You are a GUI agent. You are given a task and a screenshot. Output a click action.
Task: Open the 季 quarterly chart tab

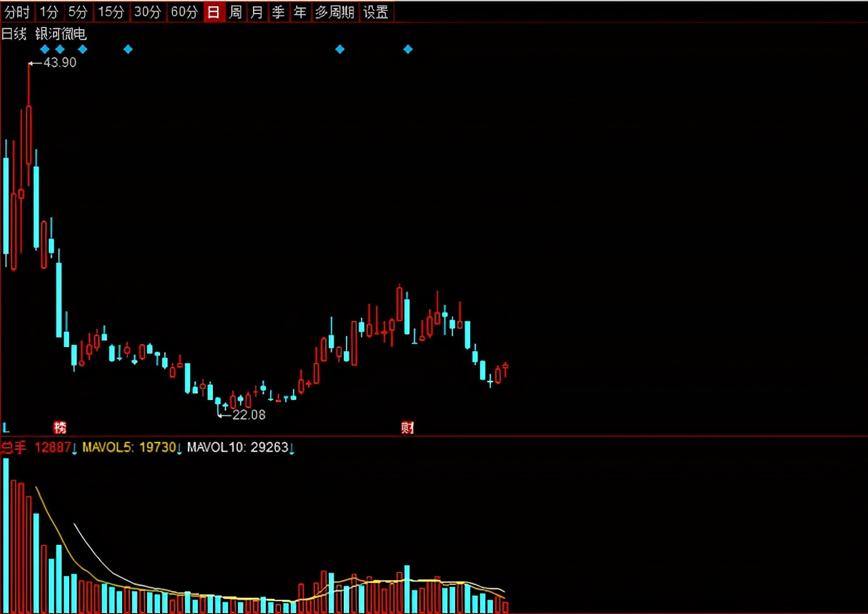[x=279, y=12]
